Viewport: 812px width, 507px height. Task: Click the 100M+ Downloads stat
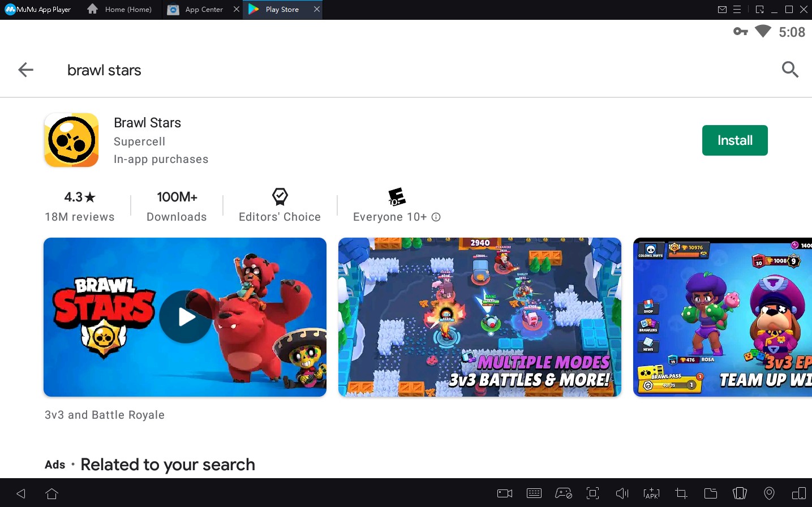pyautogui.click(x=177, y=205)
